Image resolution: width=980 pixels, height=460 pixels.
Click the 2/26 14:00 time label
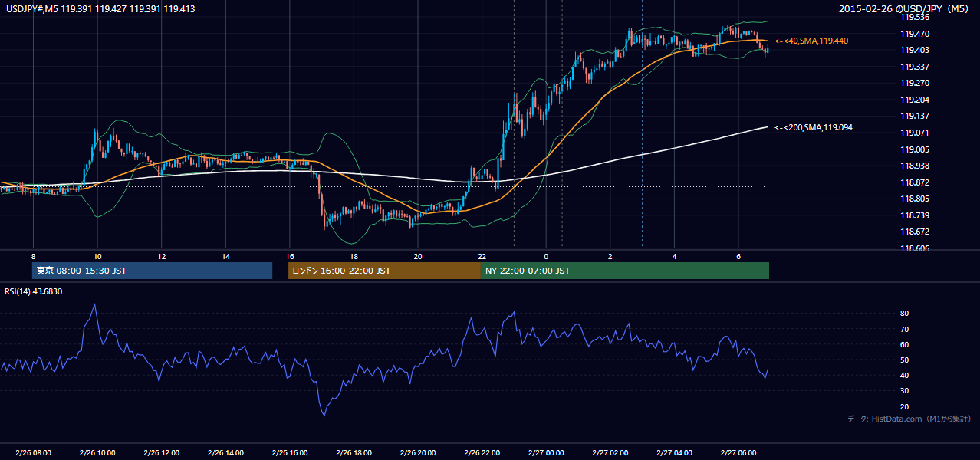(x=225, y=453)
